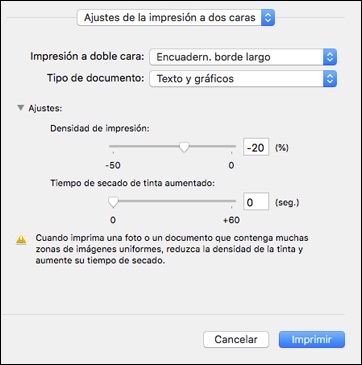Click the Tiempo de secado slider thumb
Viewport: 362px width, 365px height.
click(x=114, y=202)
